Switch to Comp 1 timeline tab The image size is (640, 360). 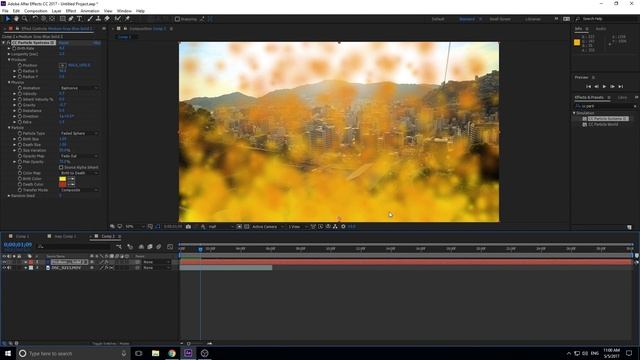(22, 236)
